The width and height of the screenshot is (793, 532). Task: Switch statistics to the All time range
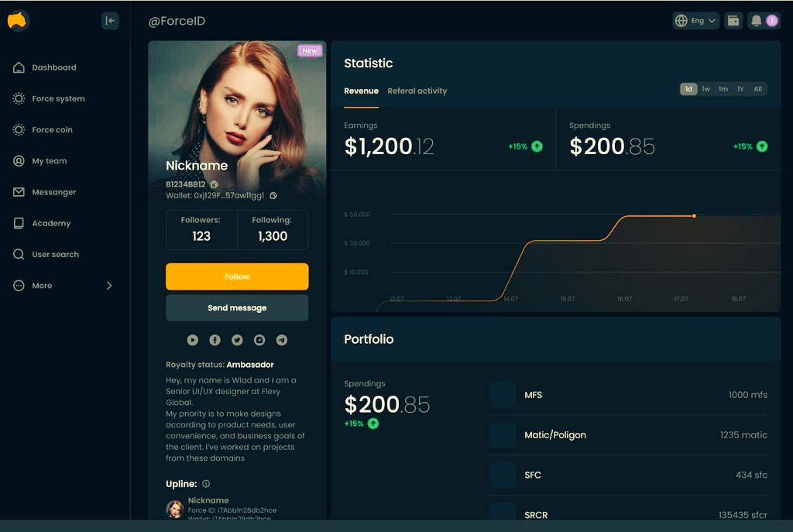tap(757, 89)
